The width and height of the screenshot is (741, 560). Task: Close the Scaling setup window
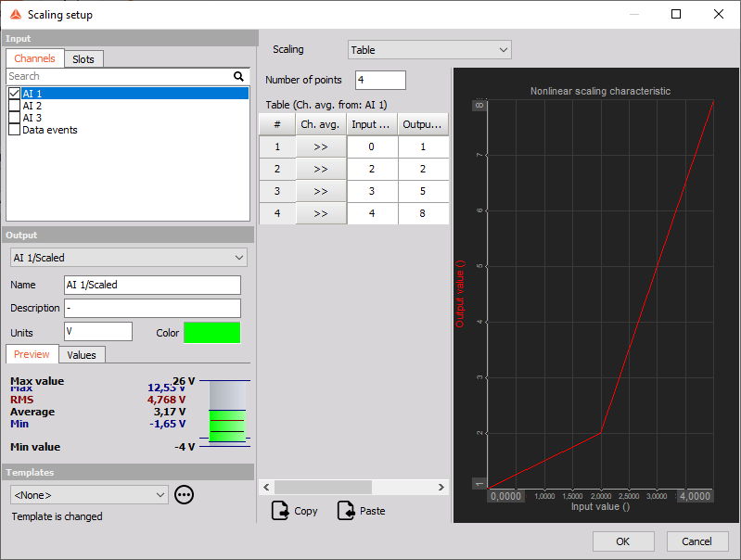pyautogui.click(x=719, y=14)
